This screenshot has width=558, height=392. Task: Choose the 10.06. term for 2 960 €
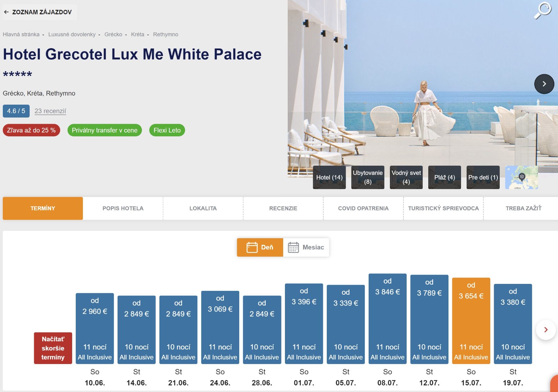[95, 329]
